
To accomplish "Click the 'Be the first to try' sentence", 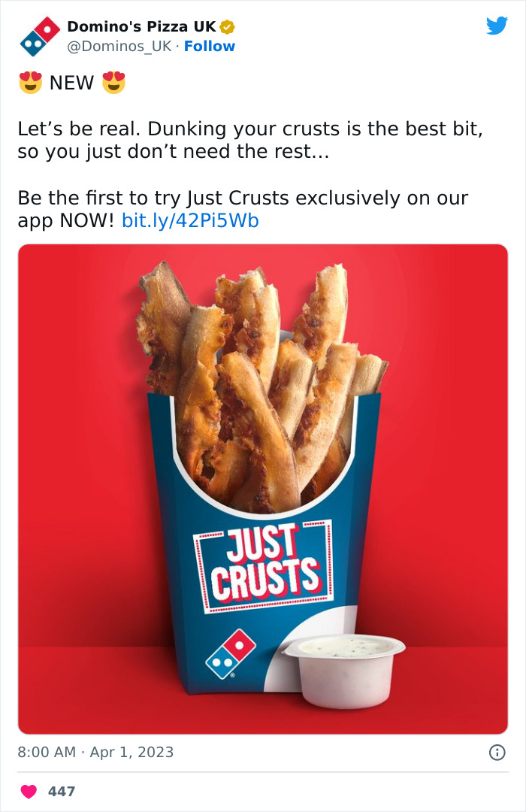I will (243, 209).
